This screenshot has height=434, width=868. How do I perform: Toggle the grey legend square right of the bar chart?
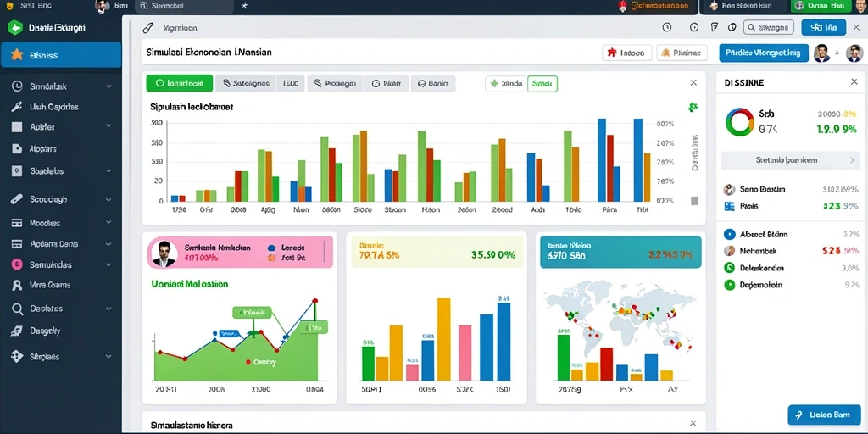[694, 200]
